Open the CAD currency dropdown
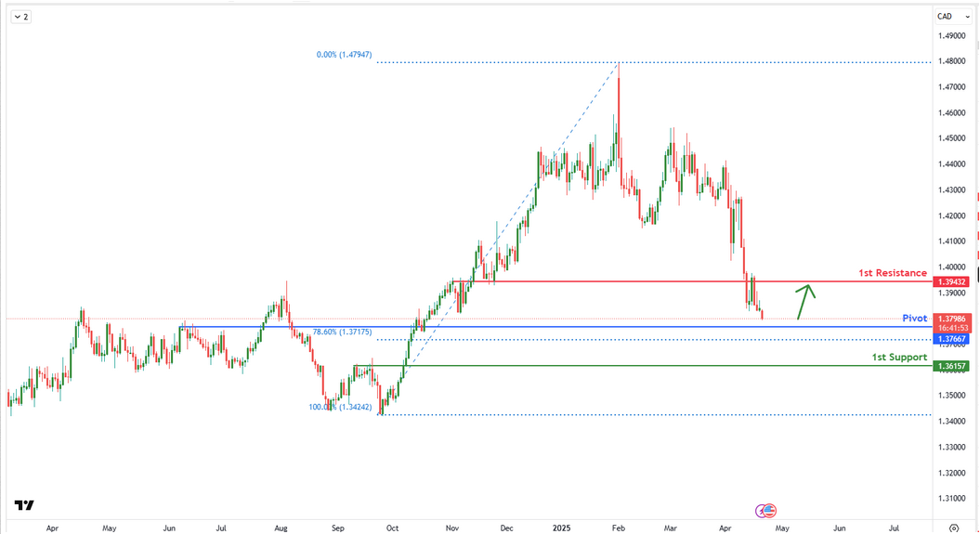The image size is (980, 534). 952,16
